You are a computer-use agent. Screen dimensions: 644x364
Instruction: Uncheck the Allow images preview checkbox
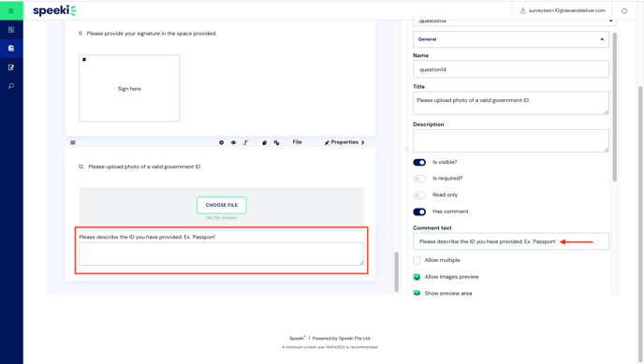click(417, 277)
